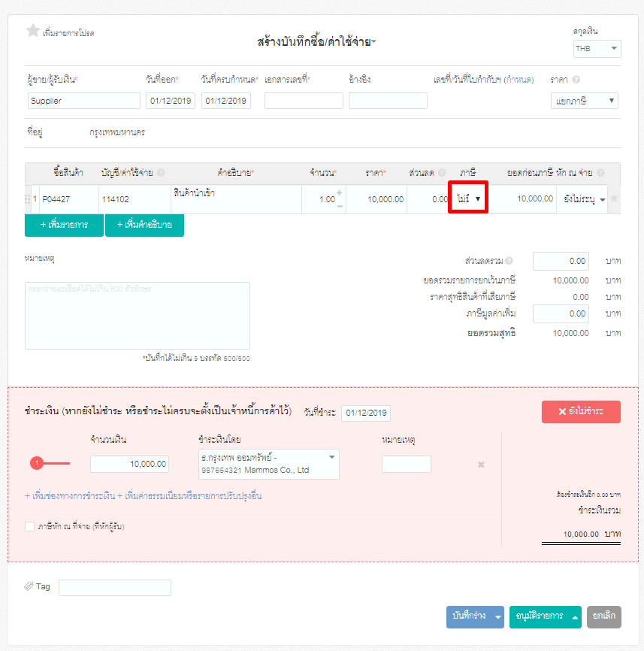Add a new line with เพิ่มรายการ button
This screenshot has width=644, height=651.
[x=63, y=225]
